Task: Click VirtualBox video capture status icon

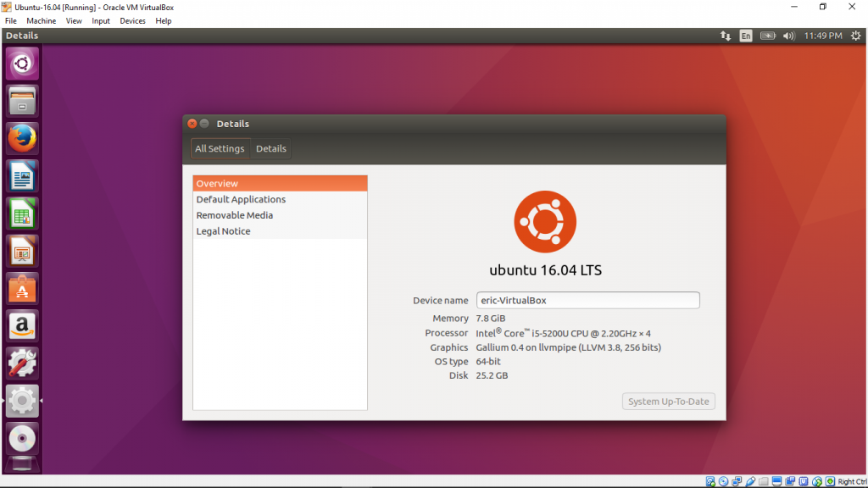Action: pos(790,481)
